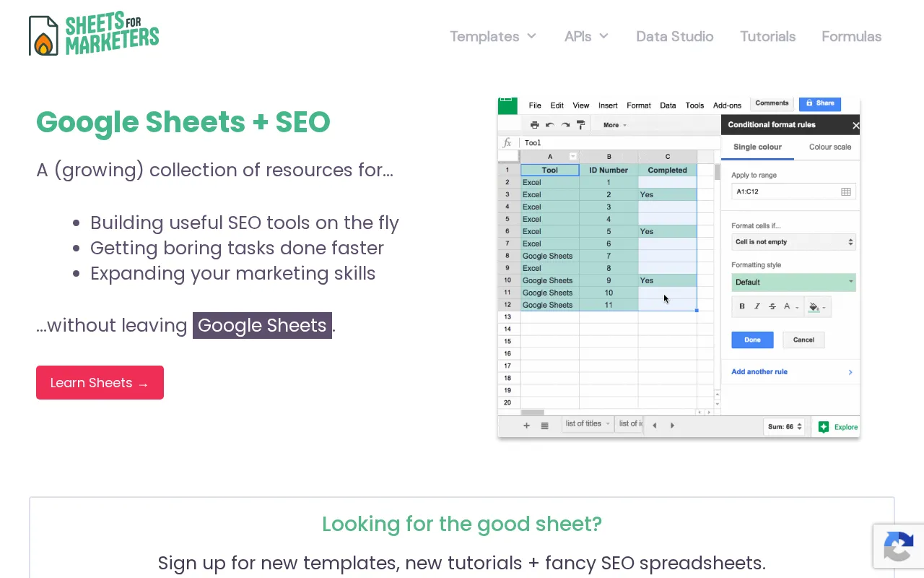Screen dimensions: 924x578
Task: Click the undo arrow in the demo toolbar
Action: click(550, 125)
